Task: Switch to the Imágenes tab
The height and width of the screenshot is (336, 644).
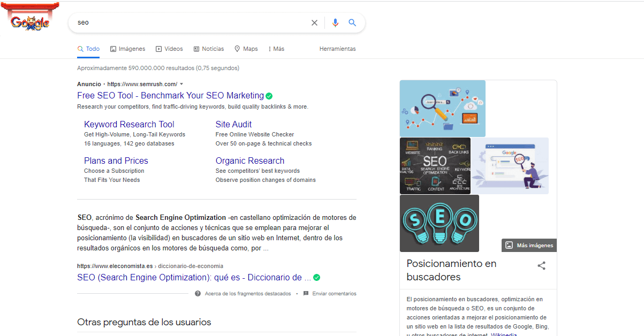Action: [x=127, y=49]
